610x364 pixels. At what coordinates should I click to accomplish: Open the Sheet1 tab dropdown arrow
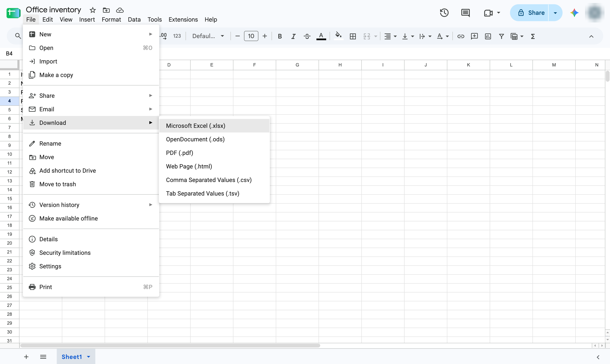click(89, 357)
